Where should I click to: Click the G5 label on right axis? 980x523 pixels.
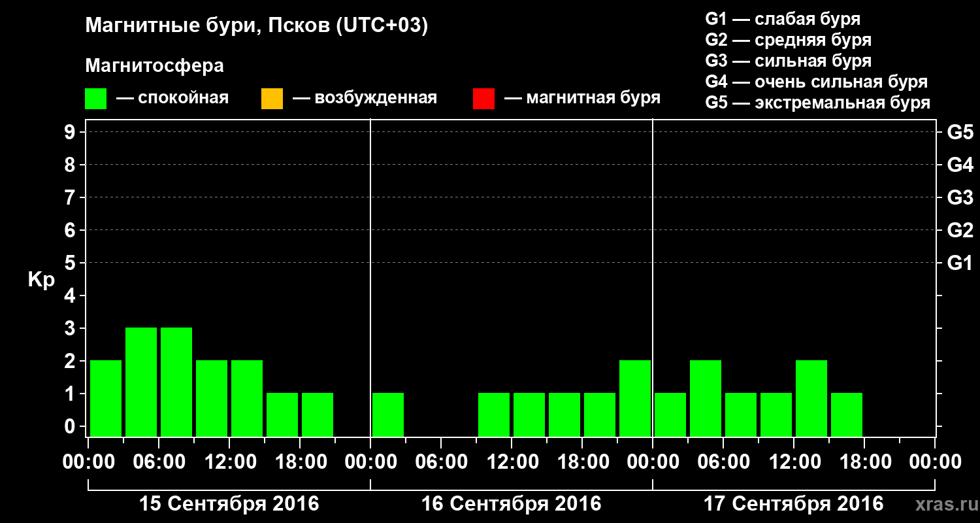click(960, 132)
